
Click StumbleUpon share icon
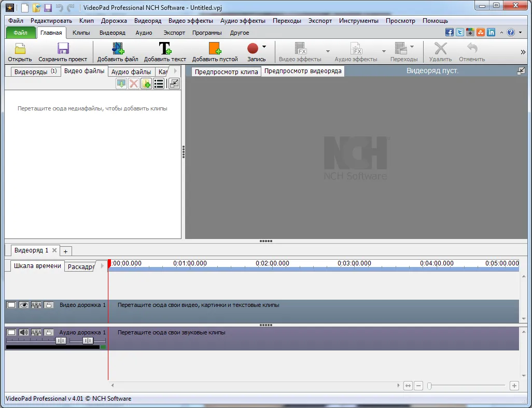[x=481, y=32]
